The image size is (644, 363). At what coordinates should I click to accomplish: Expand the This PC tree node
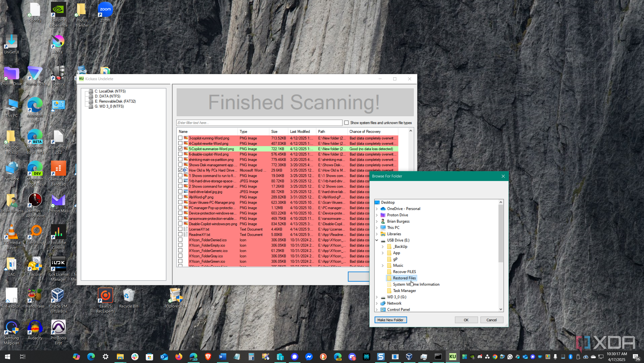(377, 228)
